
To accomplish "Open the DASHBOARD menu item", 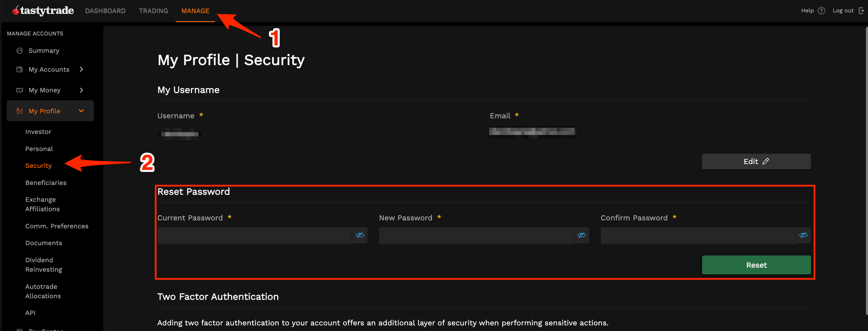I will tap(105, 10).
